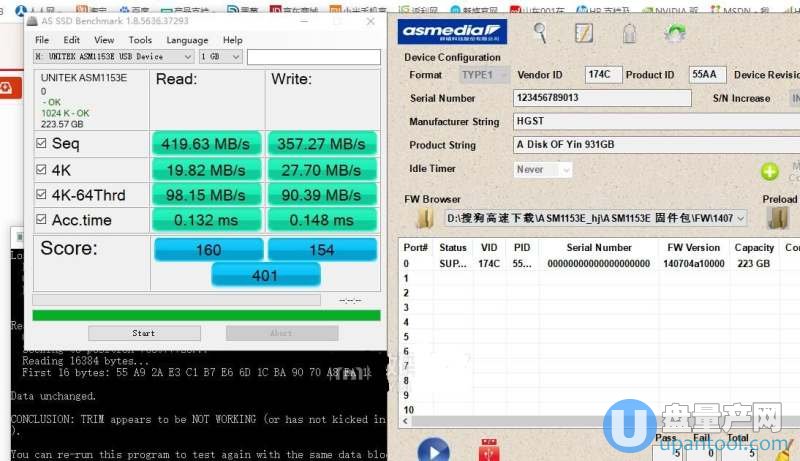The image size is (800, 461).
Task: Open the Tools menu
Action: [x=142, y=40]
